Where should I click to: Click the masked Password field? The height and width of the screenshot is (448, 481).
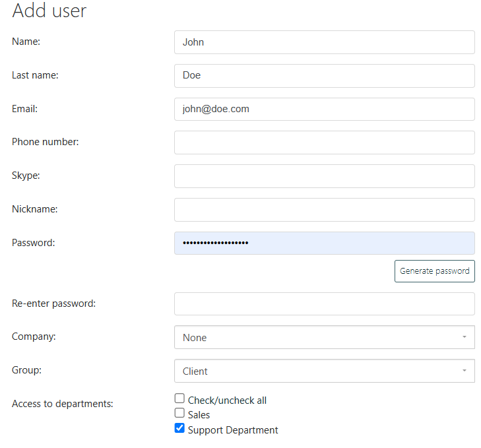[x=324, y=243]
